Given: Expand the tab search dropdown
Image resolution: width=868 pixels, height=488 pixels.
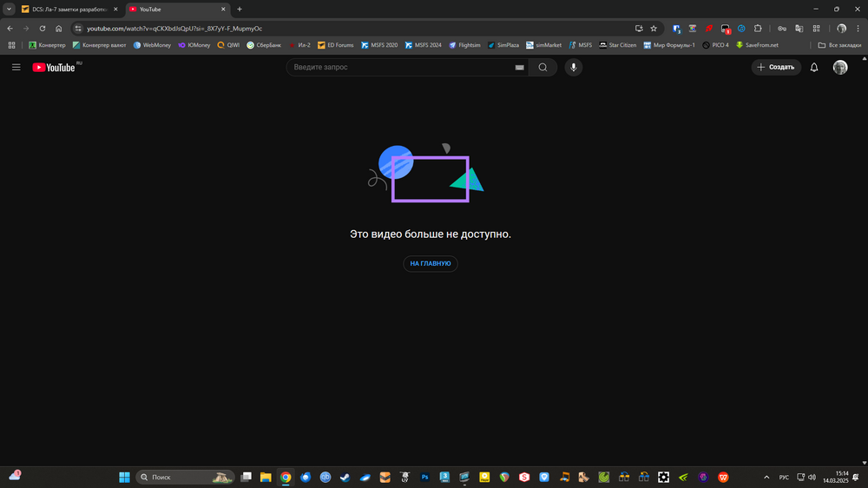Looking at the screenshot, I should [x=9, y=10].
